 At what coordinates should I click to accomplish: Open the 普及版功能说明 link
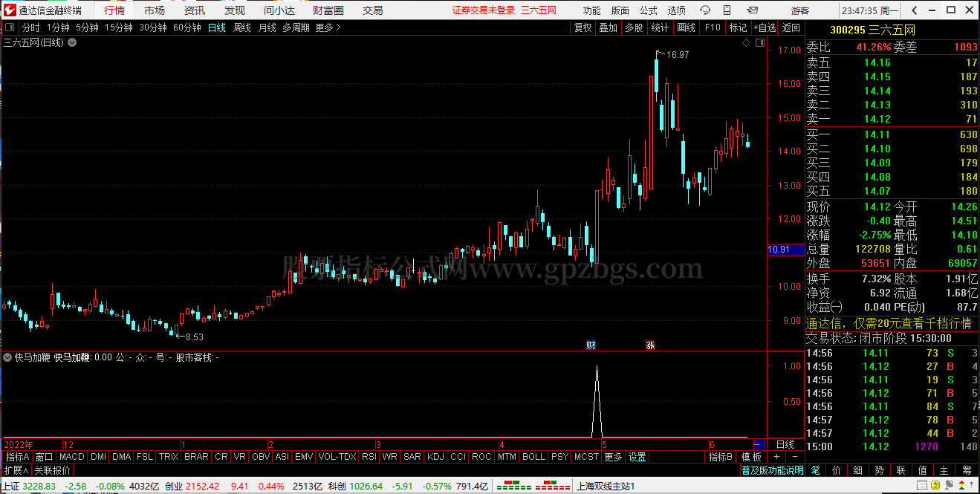tap(772, 470)
